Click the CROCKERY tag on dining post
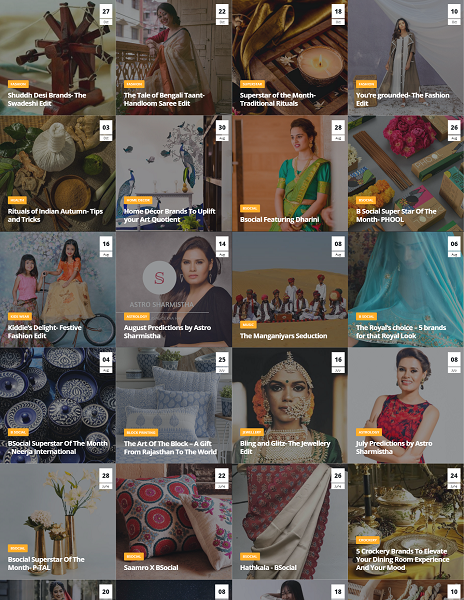Viewport: 464px width, 600px height. 368,540
